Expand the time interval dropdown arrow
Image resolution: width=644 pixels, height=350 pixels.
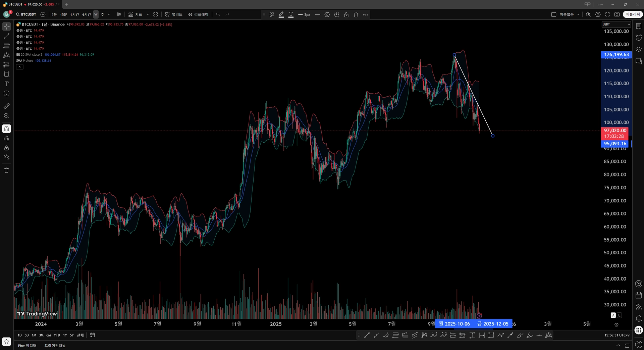(x=109, y=14)
